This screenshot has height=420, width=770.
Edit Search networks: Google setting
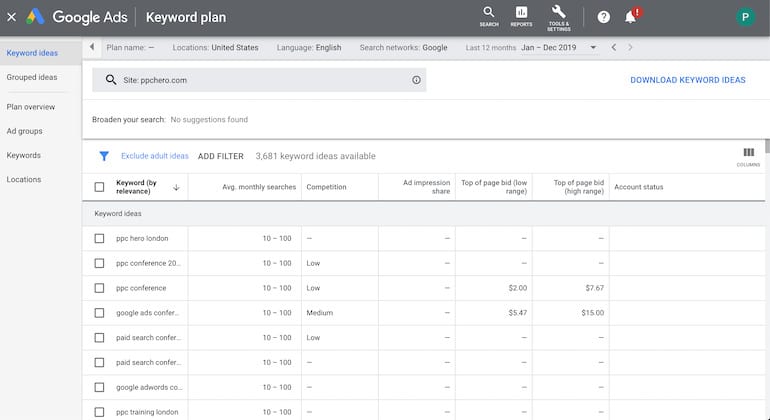click(x=403, y=48)
